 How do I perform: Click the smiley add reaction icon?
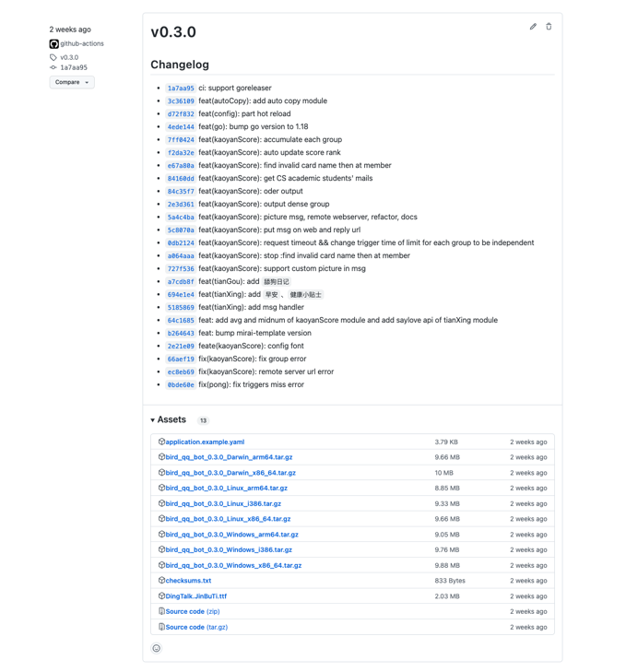click(x=157, y=648)
